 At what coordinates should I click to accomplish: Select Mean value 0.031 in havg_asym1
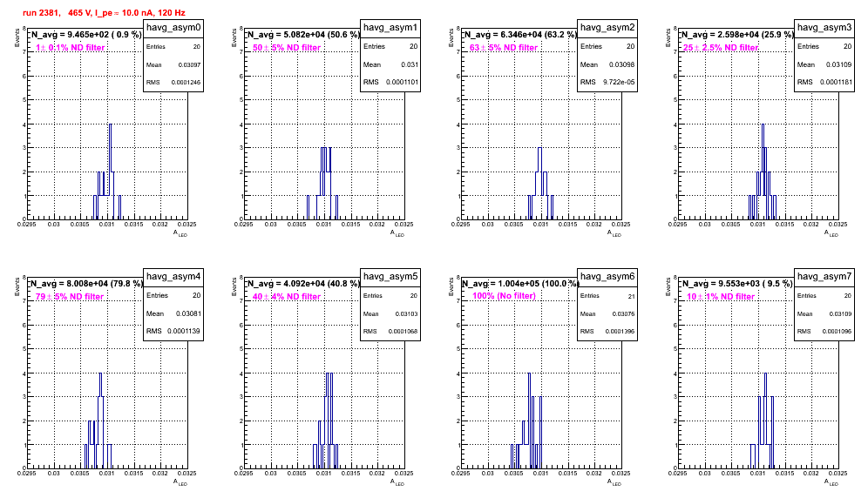tap(410, 64)
